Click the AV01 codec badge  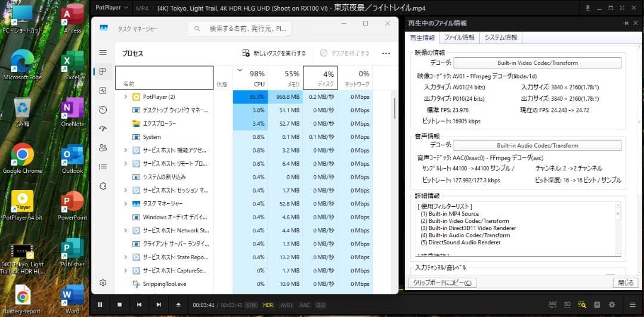click(286, 305)
